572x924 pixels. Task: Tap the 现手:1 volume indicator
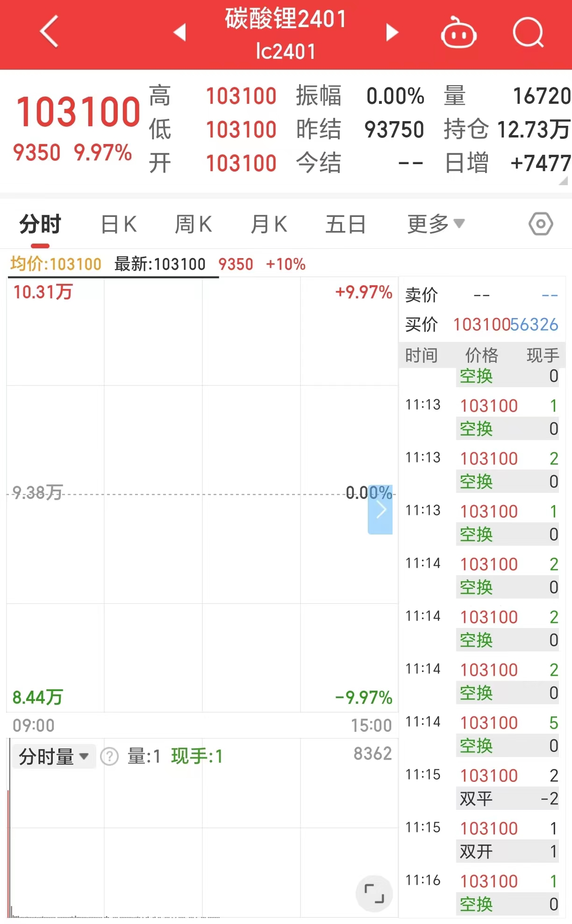tap(197, 756)
